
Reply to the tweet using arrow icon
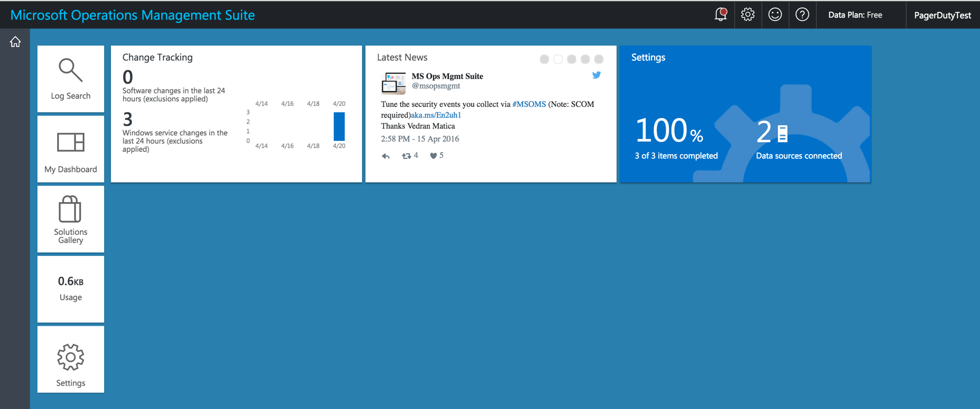coord(386,156)
